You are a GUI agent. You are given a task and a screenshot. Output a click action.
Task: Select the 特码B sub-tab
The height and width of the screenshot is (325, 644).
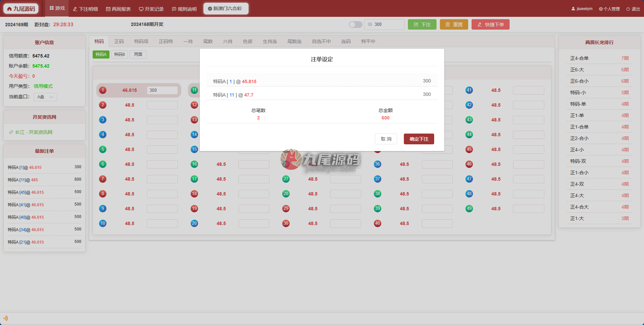click(x=120, y=55)
